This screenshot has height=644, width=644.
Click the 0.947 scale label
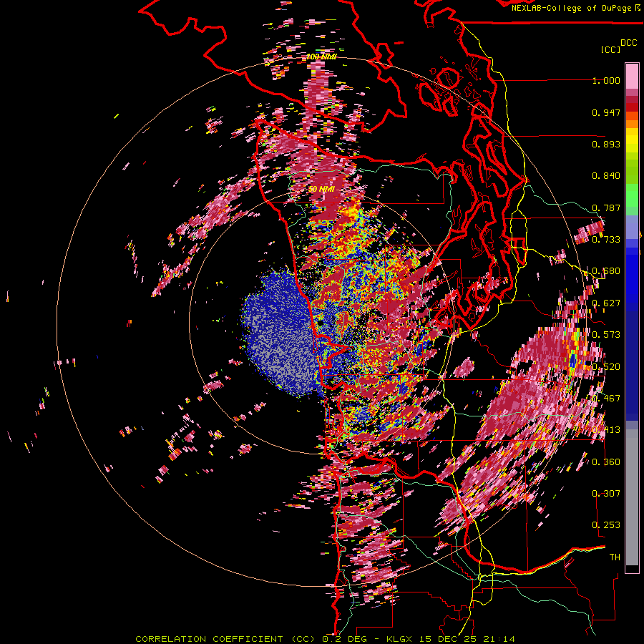606,112
